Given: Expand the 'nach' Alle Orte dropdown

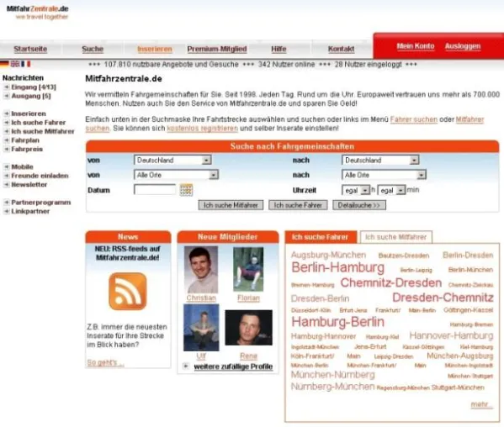Looking at the screenshot, I should pyautogui.click(x=384, y=175).
